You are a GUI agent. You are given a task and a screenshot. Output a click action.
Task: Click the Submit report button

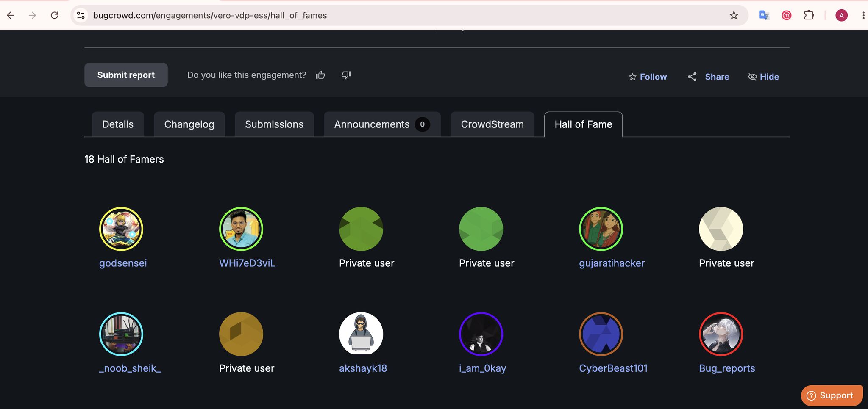click(x=126, y=75)
